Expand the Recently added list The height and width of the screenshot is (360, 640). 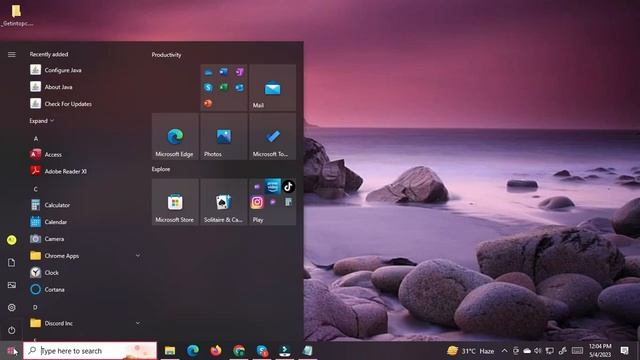click(42, 121)
